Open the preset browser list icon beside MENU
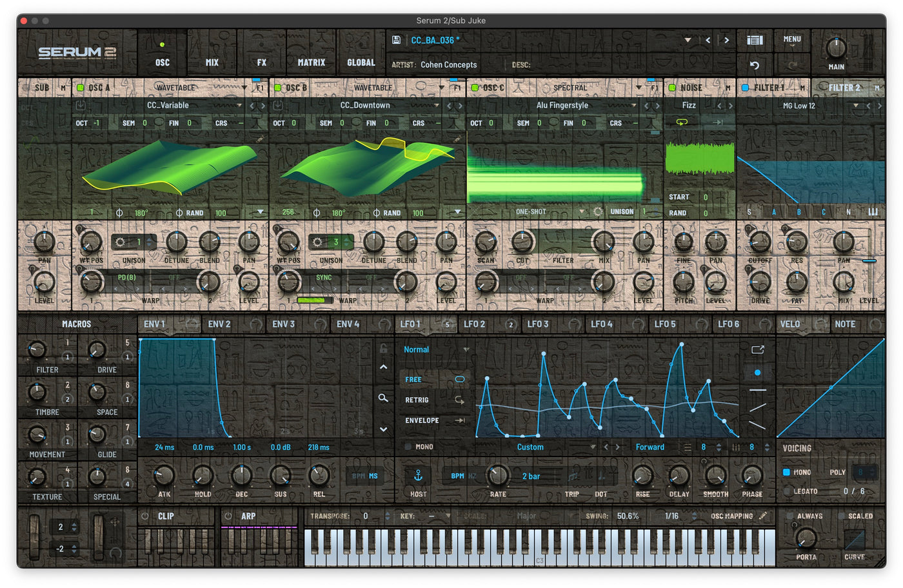Image resolution: width=903 pixels, height=588 pixels. coord(754,39)
